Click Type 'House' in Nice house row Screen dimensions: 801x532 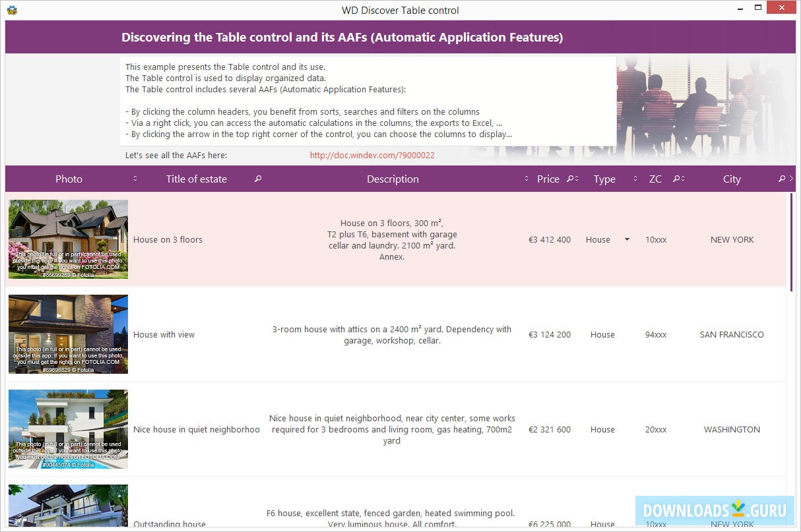[x=602, y=429]
